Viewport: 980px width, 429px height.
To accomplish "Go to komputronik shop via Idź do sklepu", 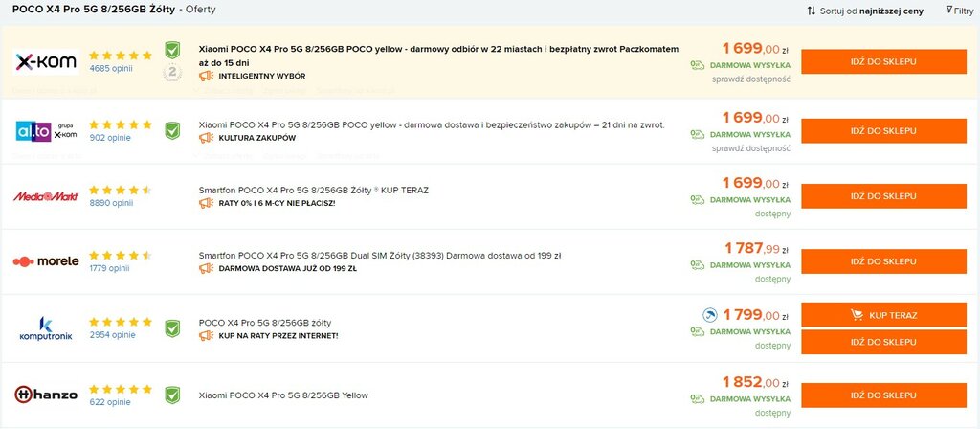I will click(883, 342).
